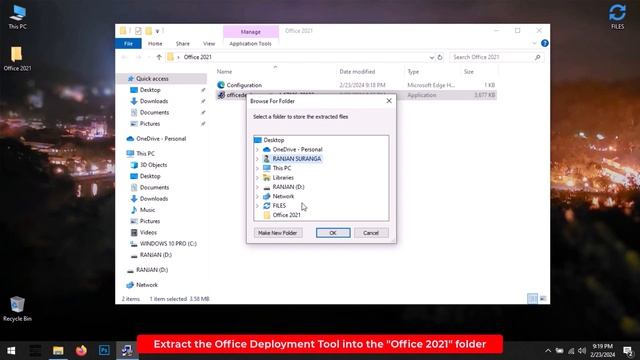Select the Configuration file row

tap(356, 85)
